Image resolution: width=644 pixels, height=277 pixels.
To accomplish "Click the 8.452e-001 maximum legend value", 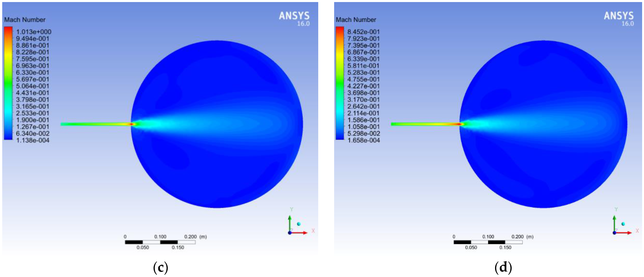I will [x=364, y=32].
